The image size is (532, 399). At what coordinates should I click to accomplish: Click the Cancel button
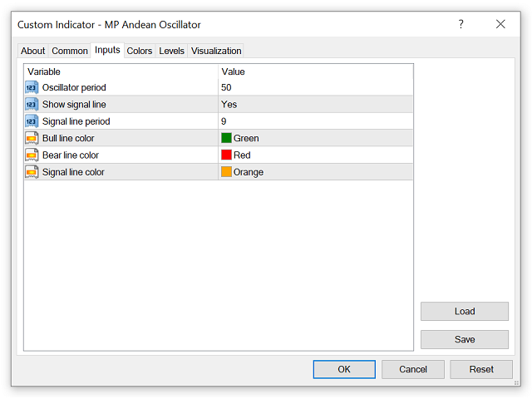click(413, 369)
